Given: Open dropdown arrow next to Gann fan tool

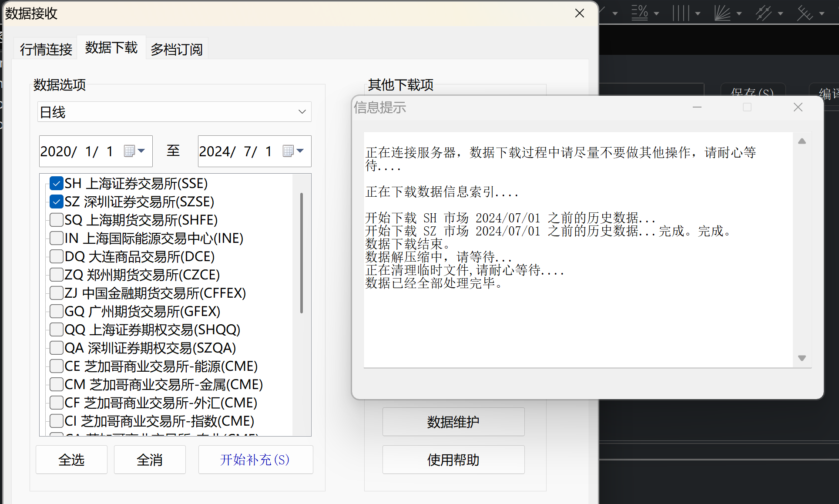Looking at the screenshot, I should point(739,13).
